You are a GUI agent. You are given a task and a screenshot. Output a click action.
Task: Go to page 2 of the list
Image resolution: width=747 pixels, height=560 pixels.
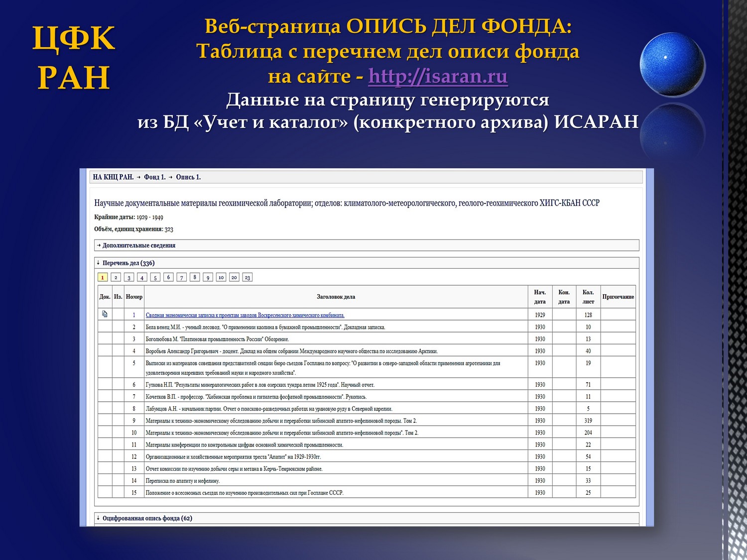[x=116, y=277]
